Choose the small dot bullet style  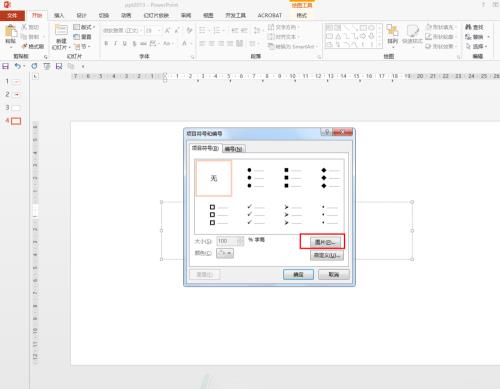[330, 215]
